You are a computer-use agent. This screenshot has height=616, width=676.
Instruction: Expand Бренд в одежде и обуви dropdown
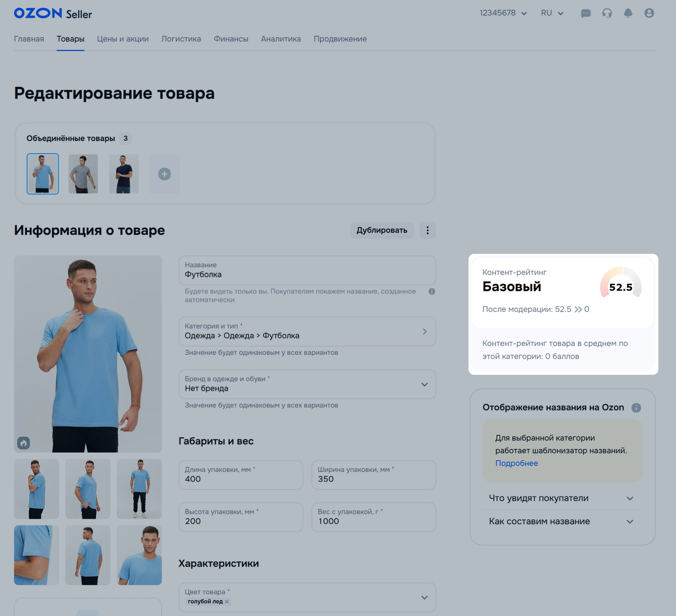click(x=424, y=384)
